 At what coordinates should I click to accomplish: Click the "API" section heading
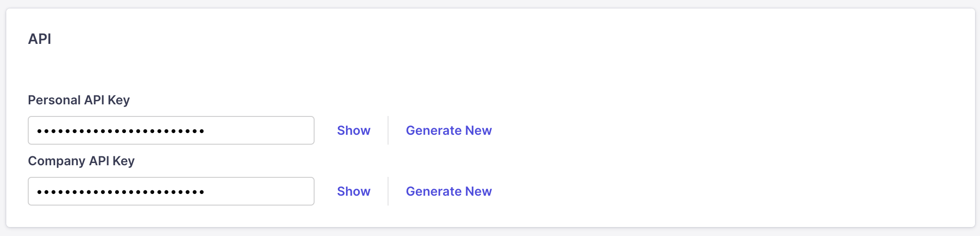[39, 39]
